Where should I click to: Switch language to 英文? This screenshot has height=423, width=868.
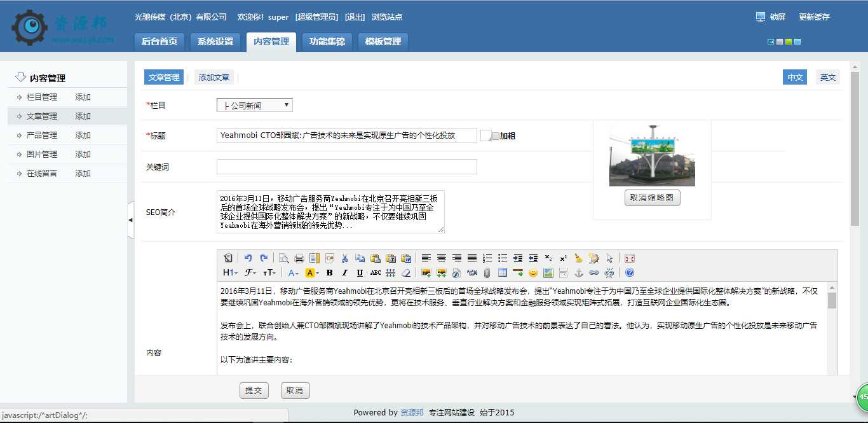pyautogui.click(x=828, y=77)
